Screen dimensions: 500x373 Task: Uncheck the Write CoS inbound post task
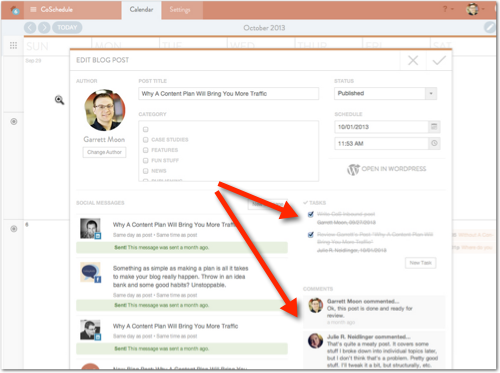tap(311, 214)
